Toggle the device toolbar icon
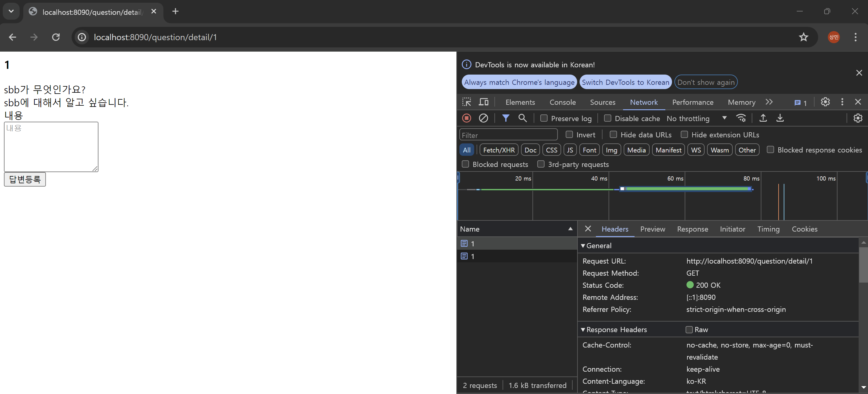 point(484,102)
